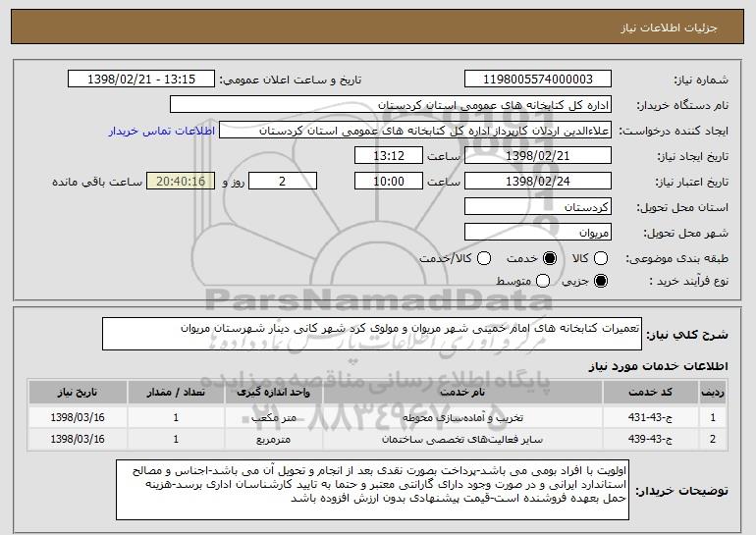Select the کالا radio button
Viewport: 756px width, 535px height.
(x=601, y=258)
